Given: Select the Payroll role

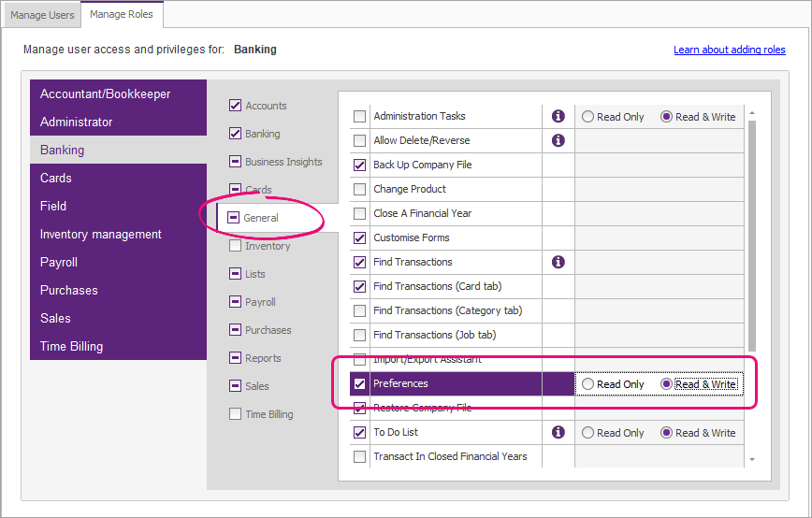Looking at the screenshot, I should 118,262.
